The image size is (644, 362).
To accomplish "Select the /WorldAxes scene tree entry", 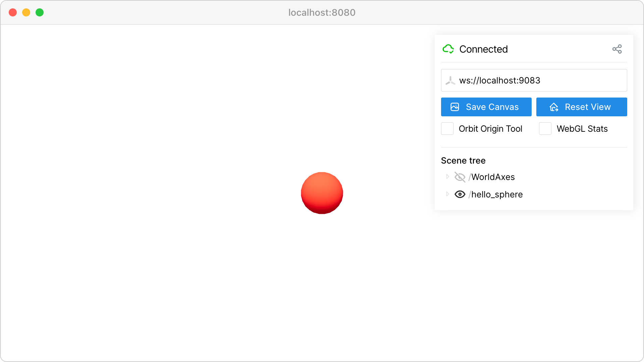I will coord(492,177).
